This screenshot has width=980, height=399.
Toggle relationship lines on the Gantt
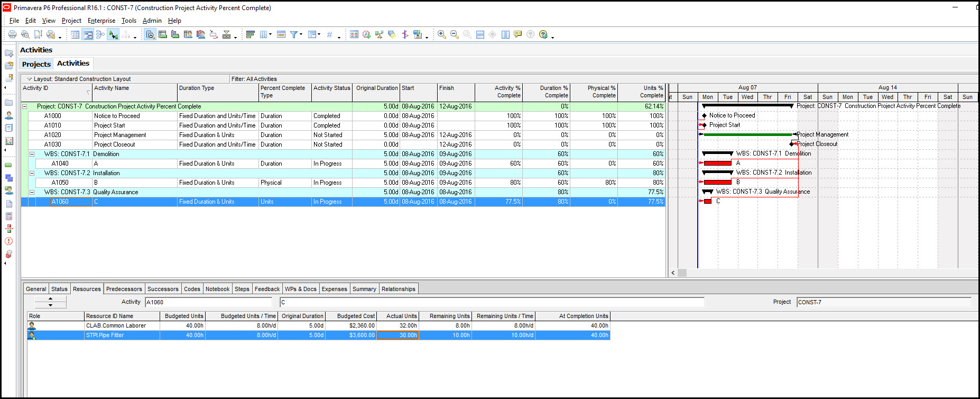113,34
